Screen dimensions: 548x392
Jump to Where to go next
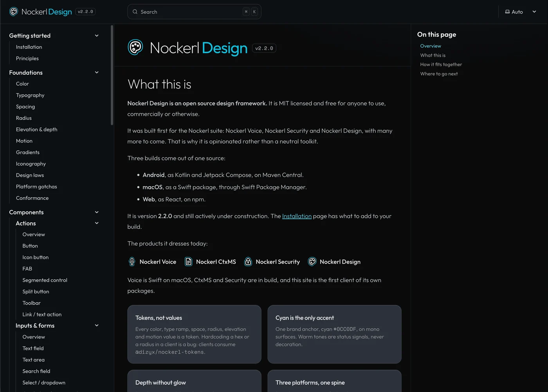coord(439,74)
